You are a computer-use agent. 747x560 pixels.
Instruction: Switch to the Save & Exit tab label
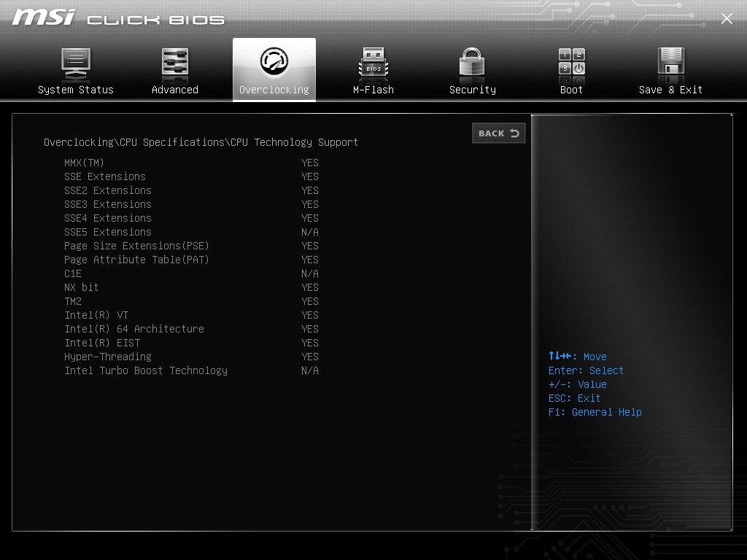coord(671,90)
